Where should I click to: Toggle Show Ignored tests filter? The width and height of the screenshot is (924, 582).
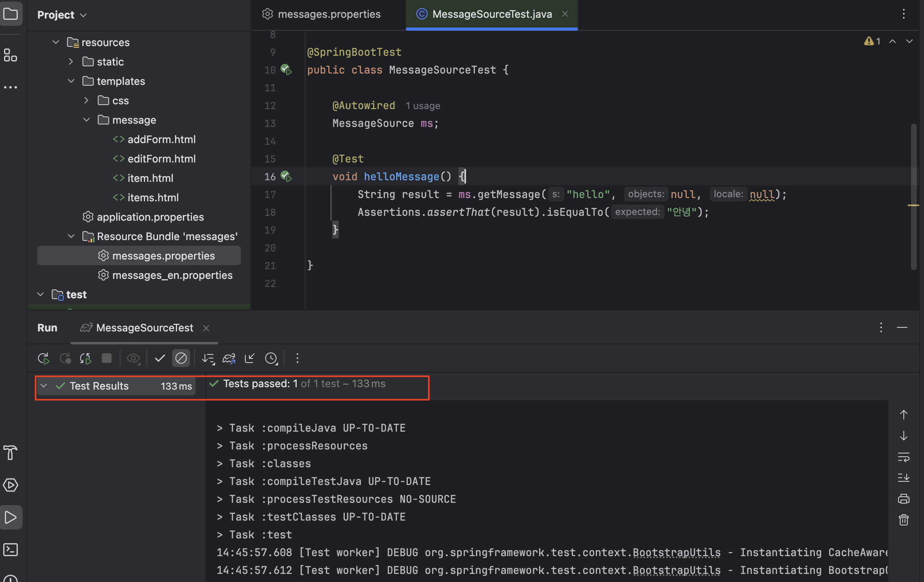[x=181, y=358]
